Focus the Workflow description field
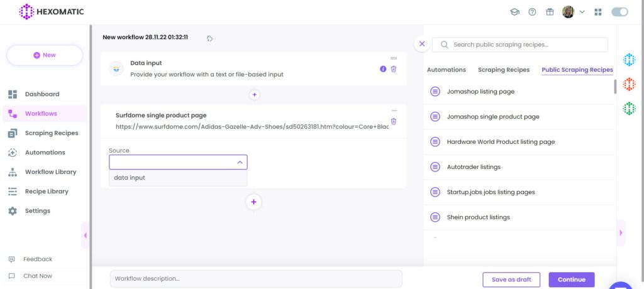 tap(256, 279)
